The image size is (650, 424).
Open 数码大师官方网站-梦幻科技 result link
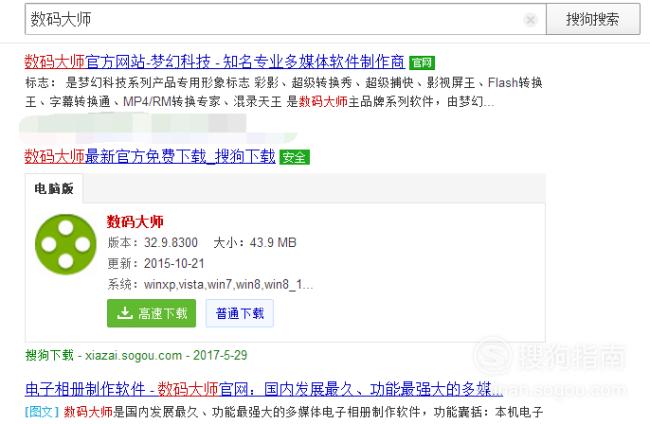pos(215,62)
